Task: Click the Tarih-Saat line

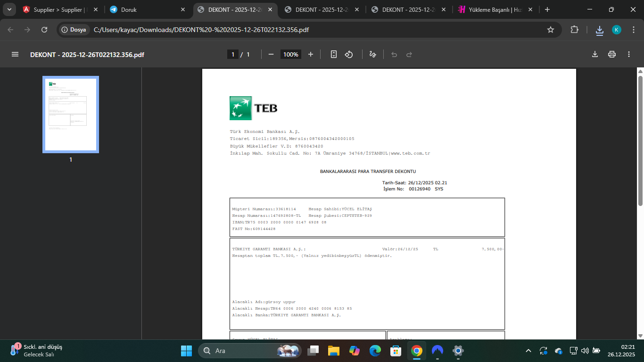Action: (415, 182)
